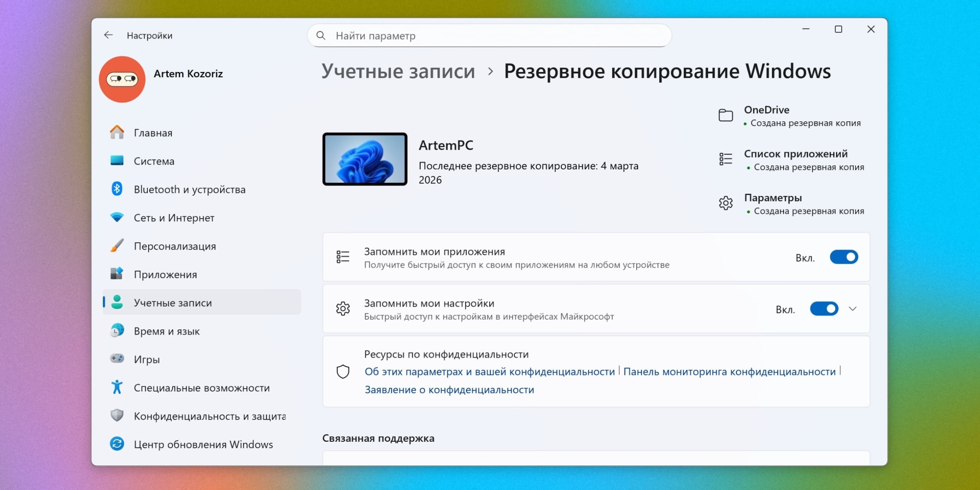Open Игры using the gamepad icon
The height and width of the screenshot is (490, 980).
click(118, 359)
